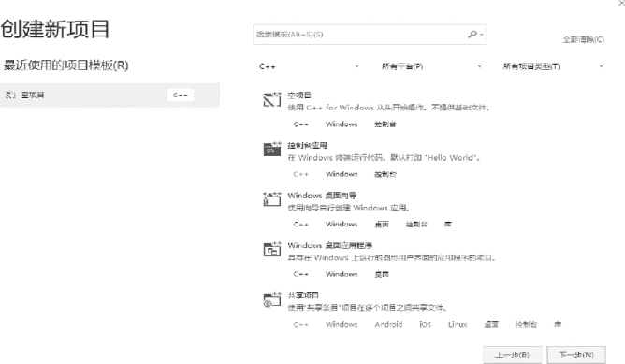Select Windows 桌面向导 title text

[322, 196]
